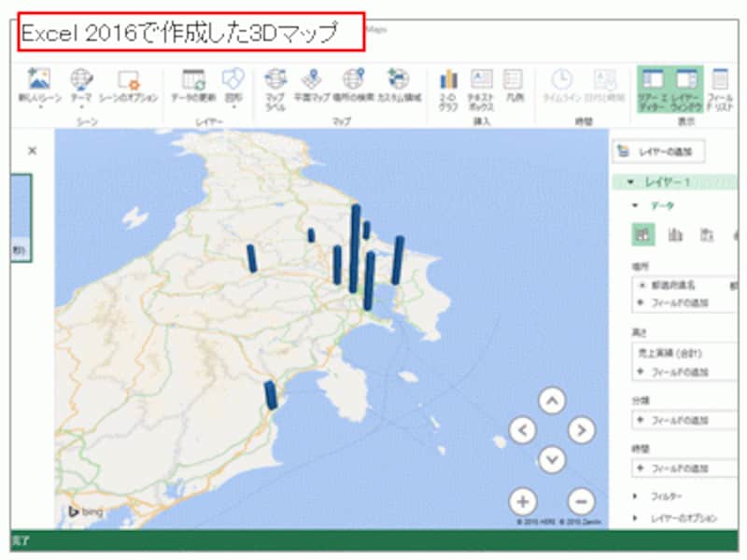Expand レイヤーのオプション section
The width and height of the screenshot is (747, 560).
635,518
